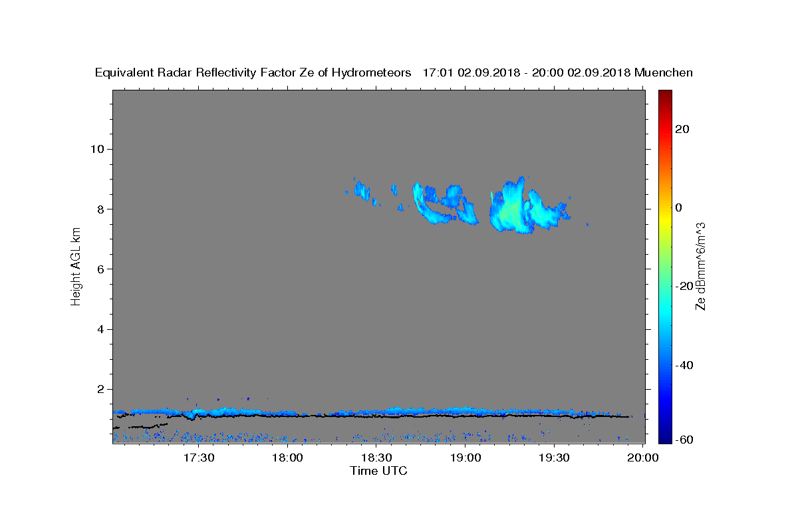
Task: Click the date range '17:01 02.09.2018 - 20:00 02.09.2018'
Action: pyautogui.click(x=527, y=73)
